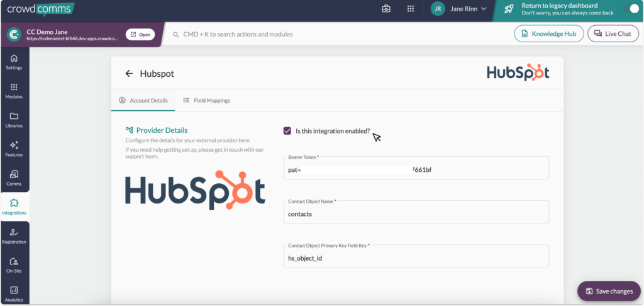Screen dimensions: 644x306
Task: Open Comms from the sidebar
Action: pyautogui.click(x=14, y=178)
